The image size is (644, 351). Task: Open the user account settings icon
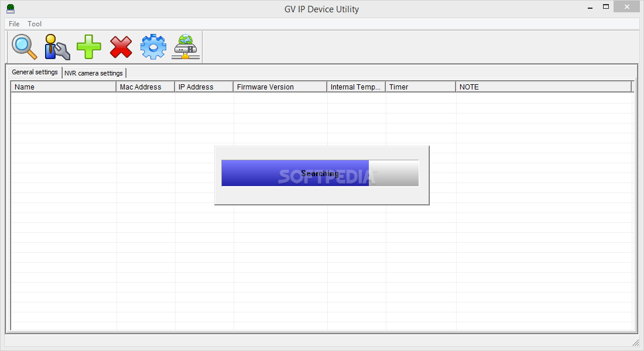point(57,47)
